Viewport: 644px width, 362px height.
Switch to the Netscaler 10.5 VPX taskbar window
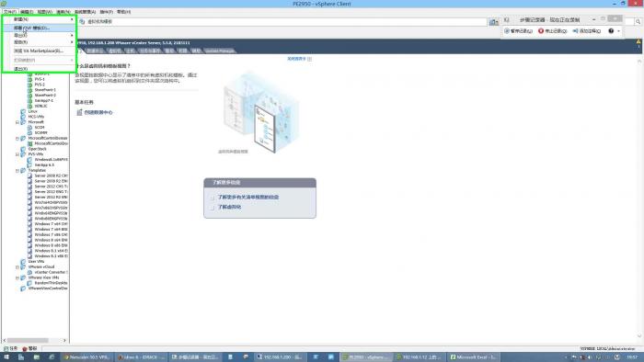pos(87,357)
